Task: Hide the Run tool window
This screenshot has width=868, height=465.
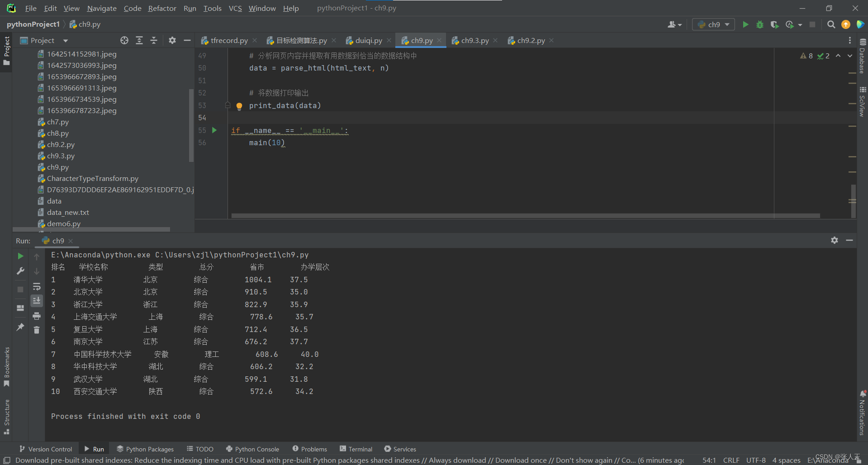Action: (x=849, y=240)
